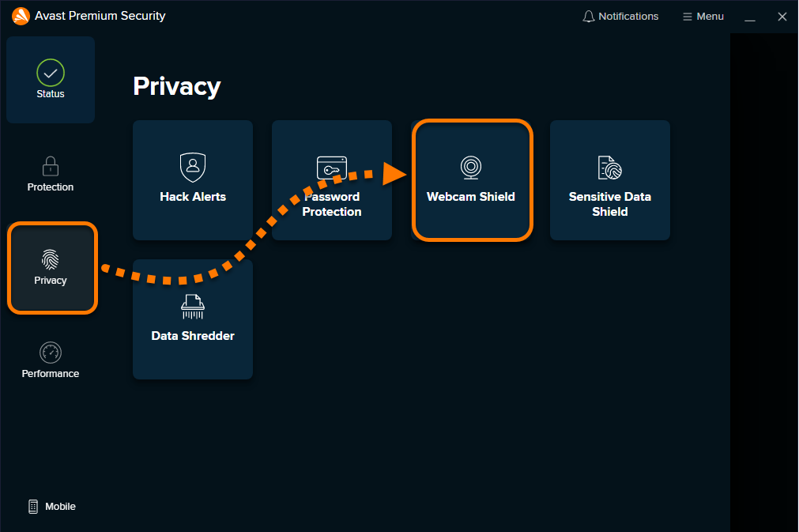
Task: Open the Protection section lock icon
Action: [x=51, y=166]
